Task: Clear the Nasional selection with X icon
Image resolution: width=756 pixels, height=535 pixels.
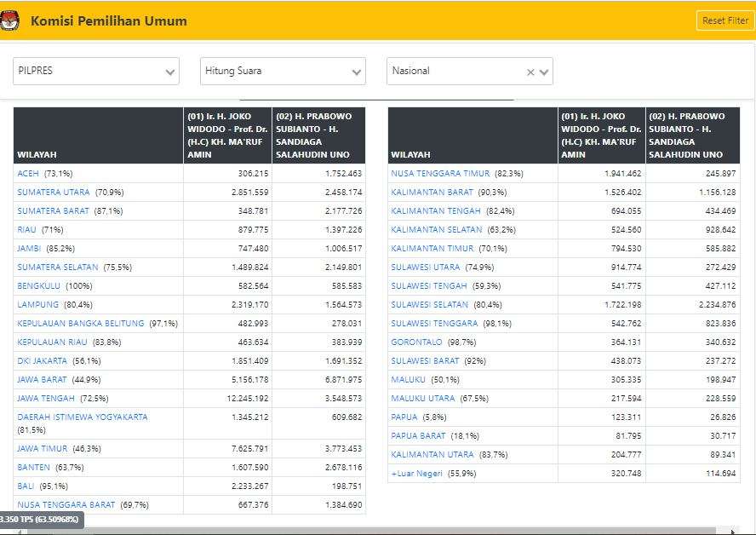Action: coord(530,72)
